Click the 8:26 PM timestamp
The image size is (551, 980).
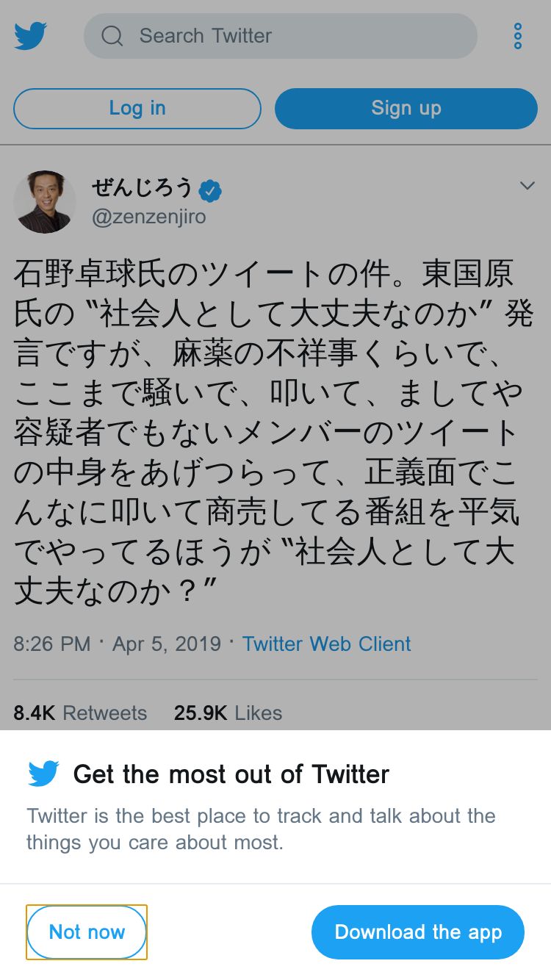pos(51,644)
